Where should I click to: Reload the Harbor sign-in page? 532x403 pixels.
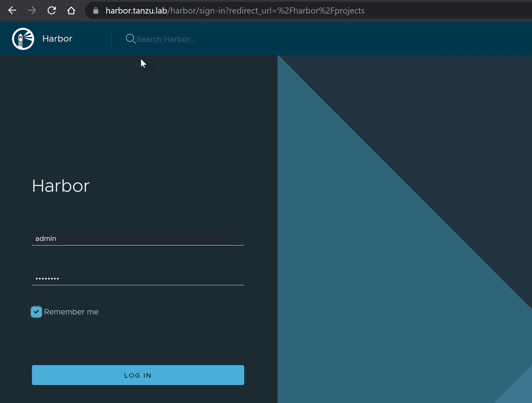coord(52,10)
